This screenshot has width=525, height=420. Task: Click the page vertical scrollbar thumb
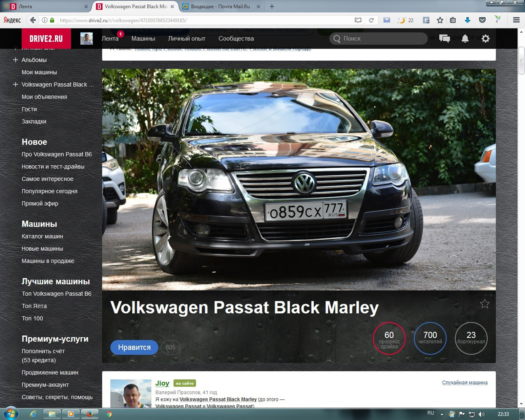click(x=521, y=61)
